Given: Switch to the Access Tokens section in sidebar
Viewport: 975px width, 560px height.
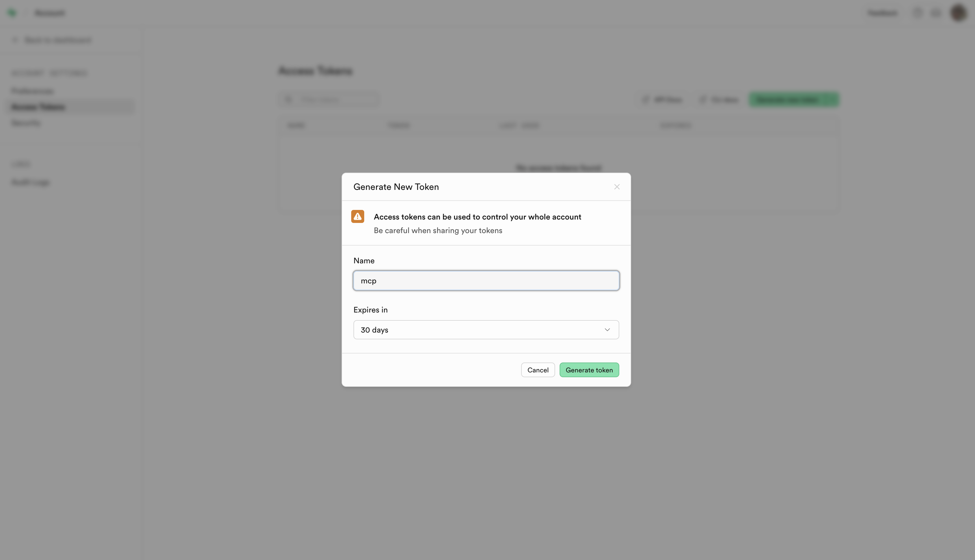Looking at the screenshot, I should point(38,107).
